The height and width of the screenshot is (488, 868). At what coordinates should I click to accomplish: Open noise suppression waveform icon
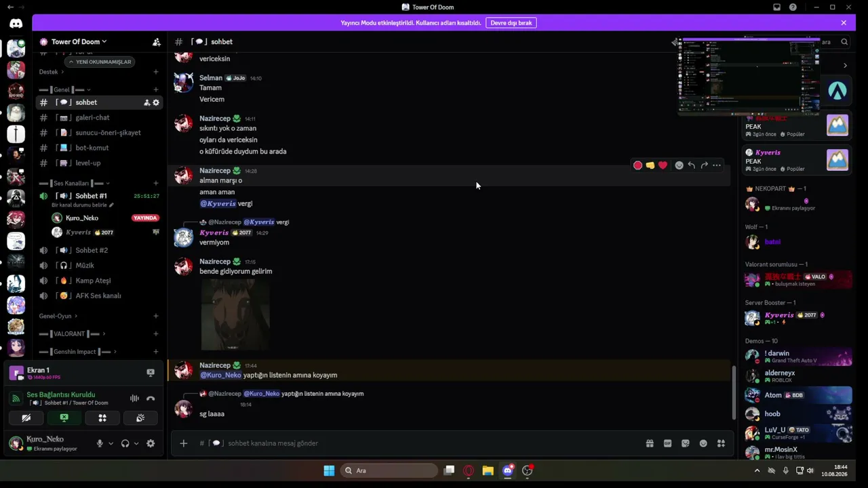(134, 399)
